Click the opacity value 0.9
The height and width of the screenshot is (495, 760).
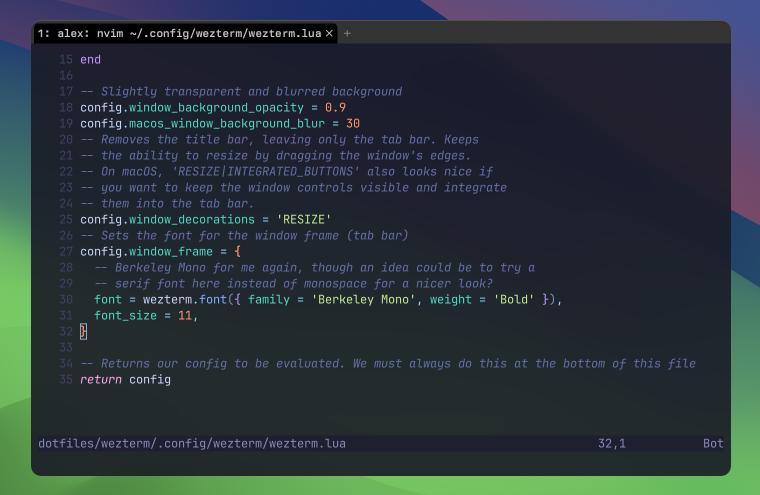[x=335, y=108]
